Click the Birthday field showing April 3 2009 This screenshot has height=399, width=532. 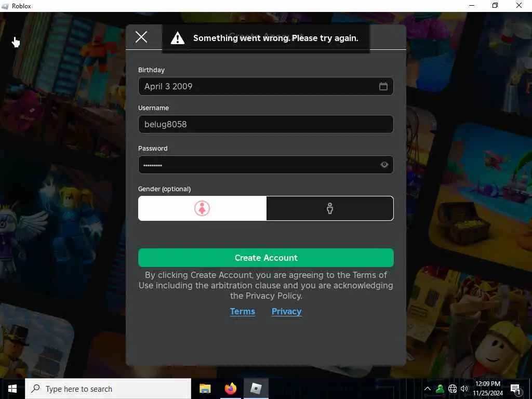point(265,86)
